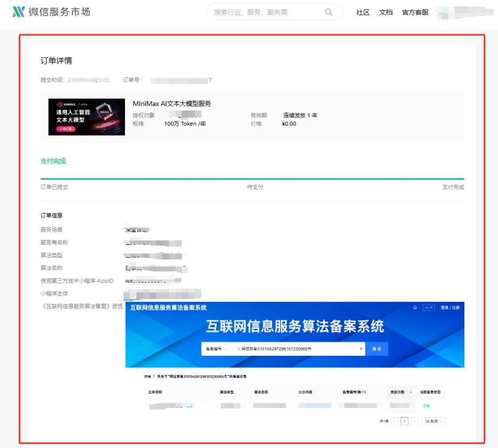Click the 算法类型 field label in 订单信息
The width and height of the screenshot is (498, 448).
tap(51, 255)
